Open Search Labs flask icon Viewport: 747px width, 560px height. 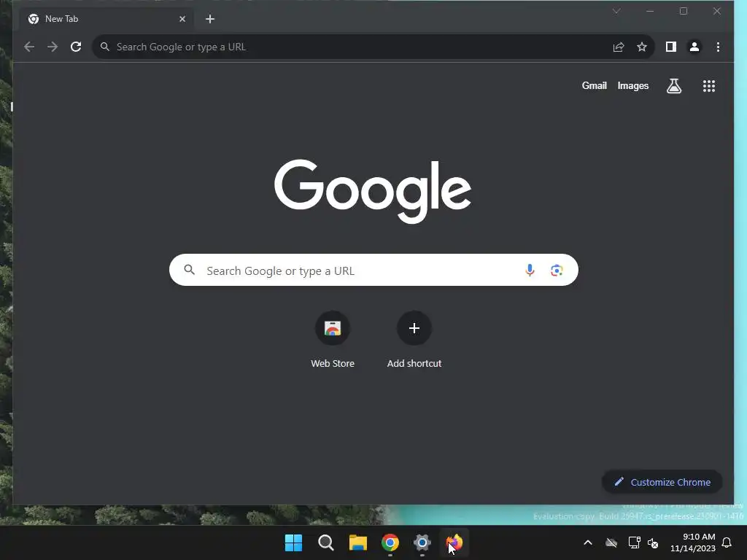(x=673, y=86)
